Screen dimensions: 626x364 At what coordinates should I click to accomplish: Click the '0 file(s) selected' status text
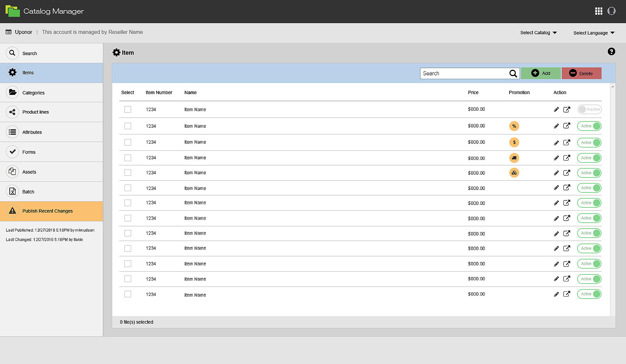pyautogui.click(x=136, y=322)
